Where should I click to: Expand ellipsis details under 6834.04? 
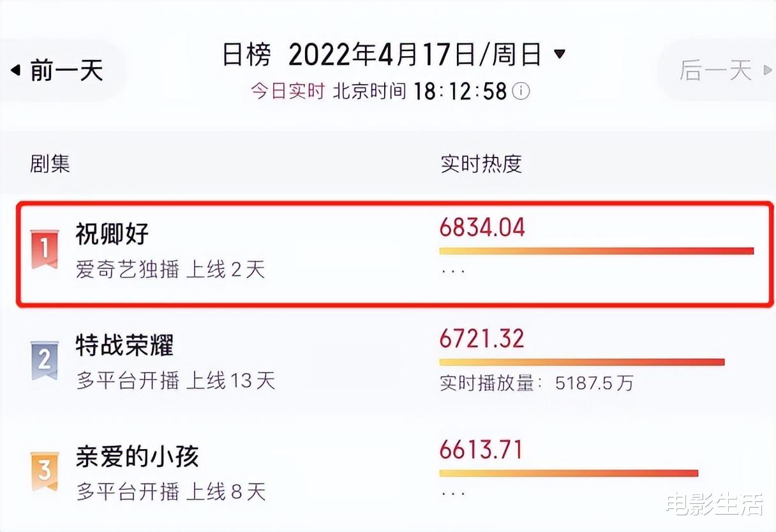452,270
